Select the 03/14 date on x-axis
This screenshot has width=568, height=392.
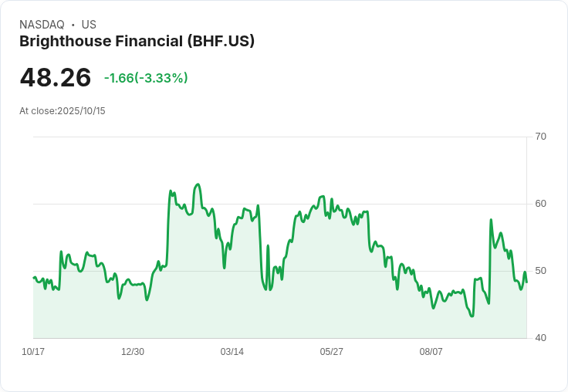pos(232,352)
